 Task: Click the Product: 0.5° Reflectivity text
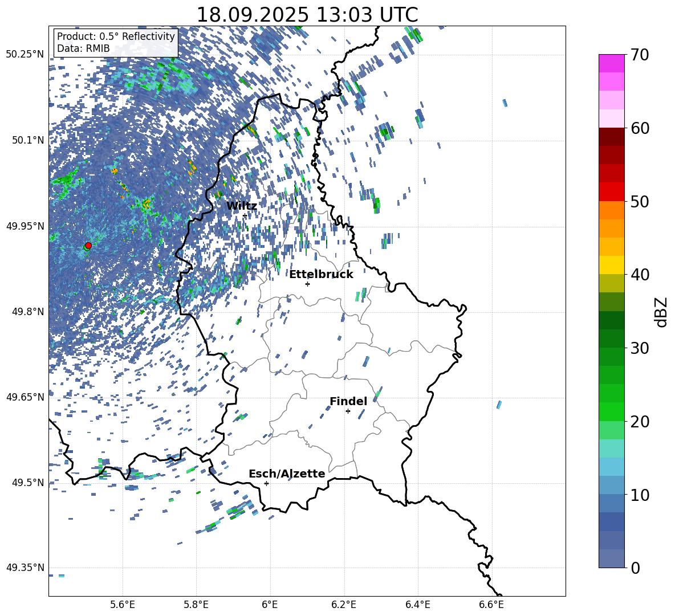click(x=116, y=36)
